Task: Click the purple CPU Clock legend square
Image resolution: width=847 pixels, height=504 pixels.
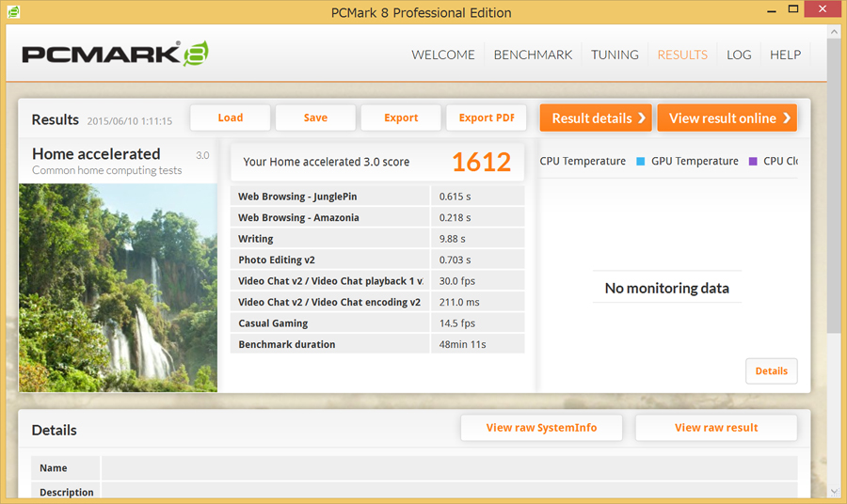Action: (x=753, y=162)
